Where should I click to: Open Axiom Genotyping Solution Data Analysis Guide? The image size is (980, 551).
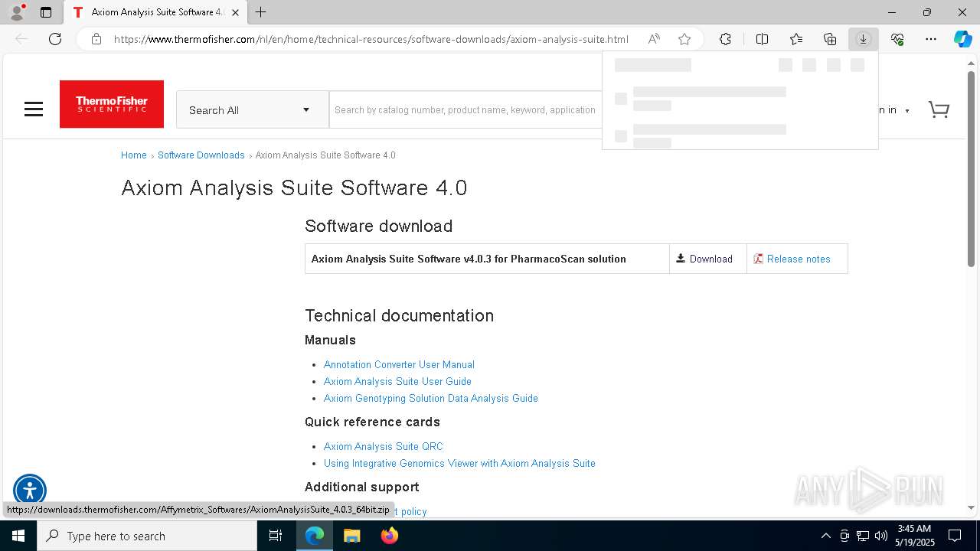coord(430,398)
